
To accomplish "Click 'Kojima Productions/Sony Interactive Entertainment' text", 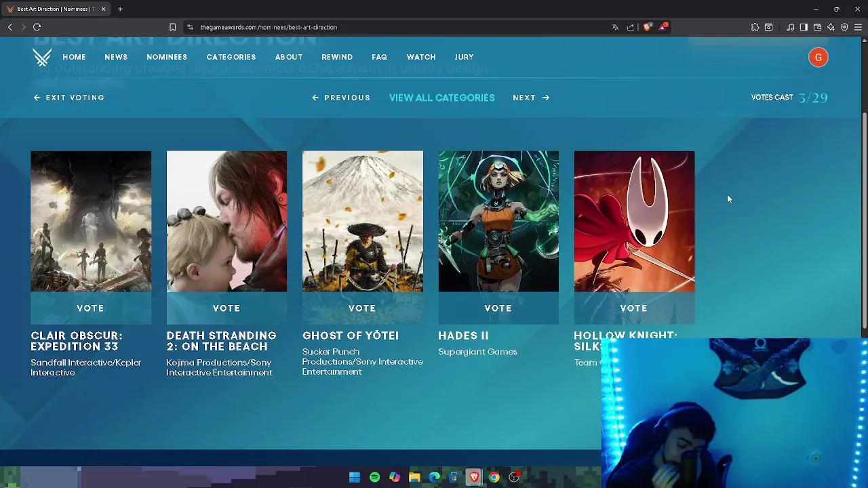I will (x=220, y=367).
